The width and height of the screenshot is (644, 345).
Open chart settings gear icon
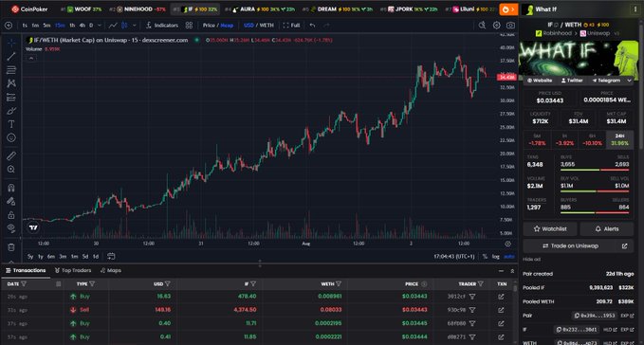pos(497,26)
